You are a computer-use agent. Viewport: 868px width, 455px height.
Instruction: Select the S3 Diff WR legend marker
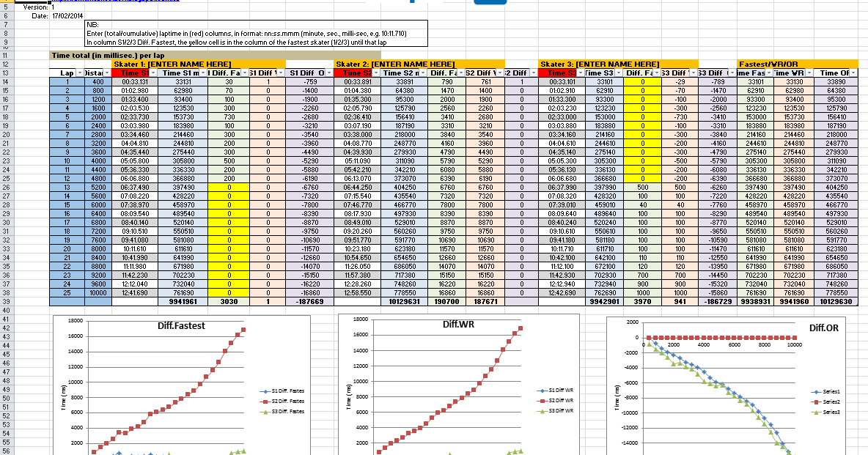[x=542, y=410]
